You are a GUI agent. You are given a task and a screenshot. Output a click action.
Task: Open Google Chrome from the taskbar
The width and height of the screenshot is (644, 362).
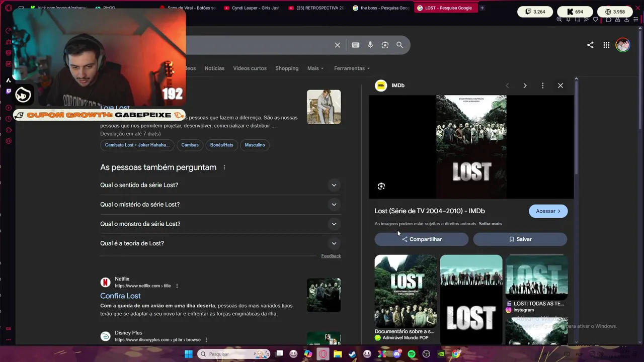click(x=456, y=354)
